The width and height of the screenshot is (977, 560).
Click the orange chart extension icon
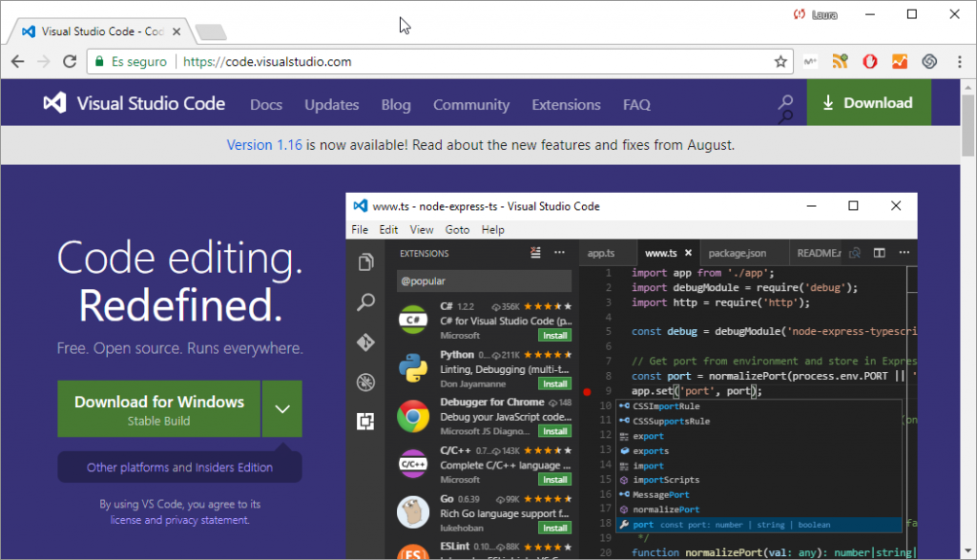(900, 62)
